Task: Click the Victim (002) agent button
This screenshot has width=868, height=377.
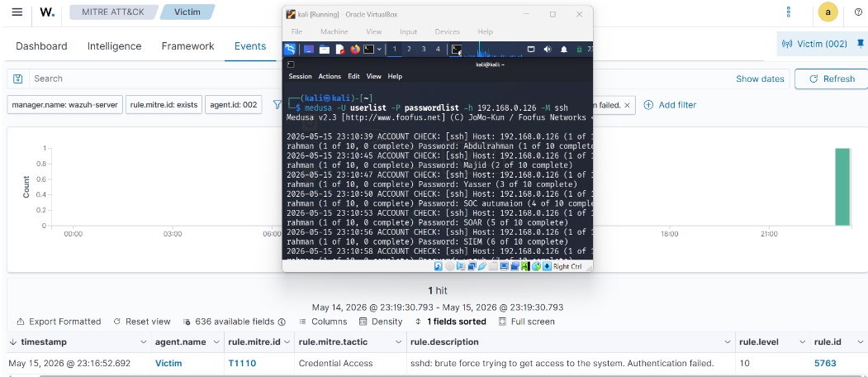Action: click(x=814, y=44)
